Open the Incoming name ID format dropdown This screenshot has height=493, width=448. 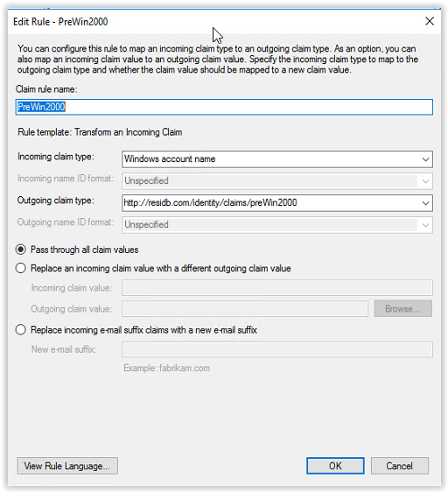point(277,181)
